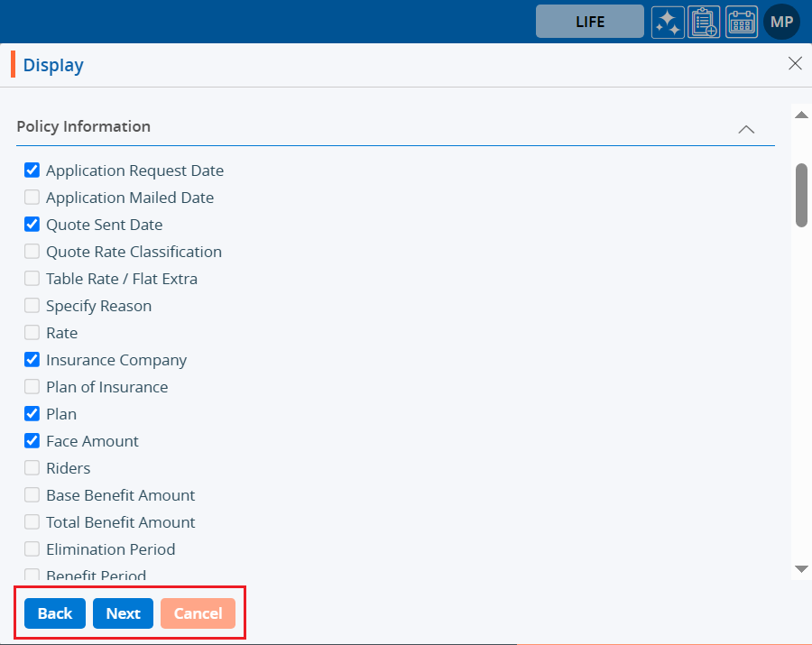
Task: Close the Display panel with X
Action: [795, 63]
